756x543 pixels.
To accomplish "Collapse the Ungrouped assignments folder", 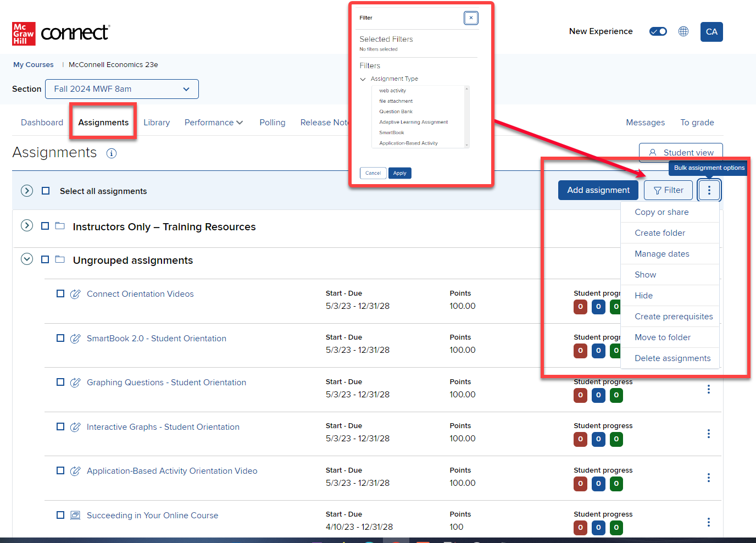I will pyautogui.click(x=27, y=259).
